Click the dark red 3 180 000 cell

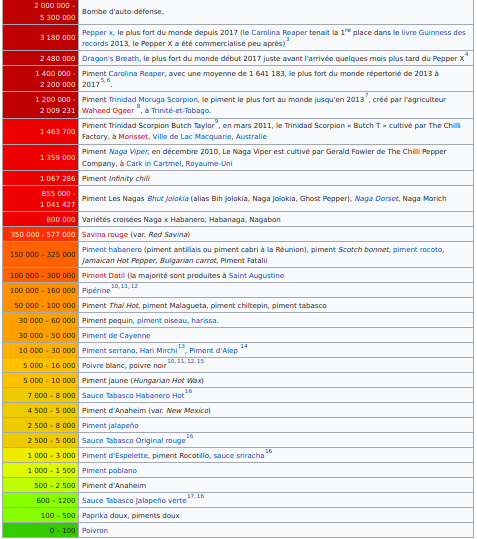(x=41, y=37)
